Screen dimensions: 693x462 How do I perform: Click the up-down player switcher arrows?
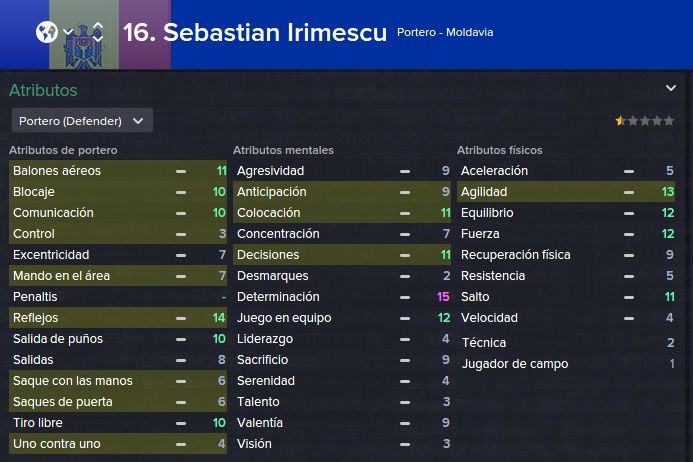98,32
